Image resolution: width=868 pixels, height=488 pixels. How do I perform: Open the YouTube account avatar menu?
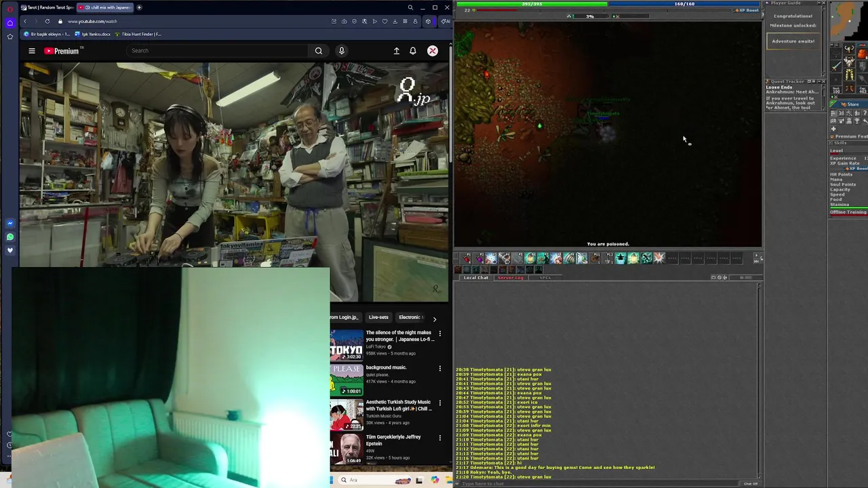433,51
